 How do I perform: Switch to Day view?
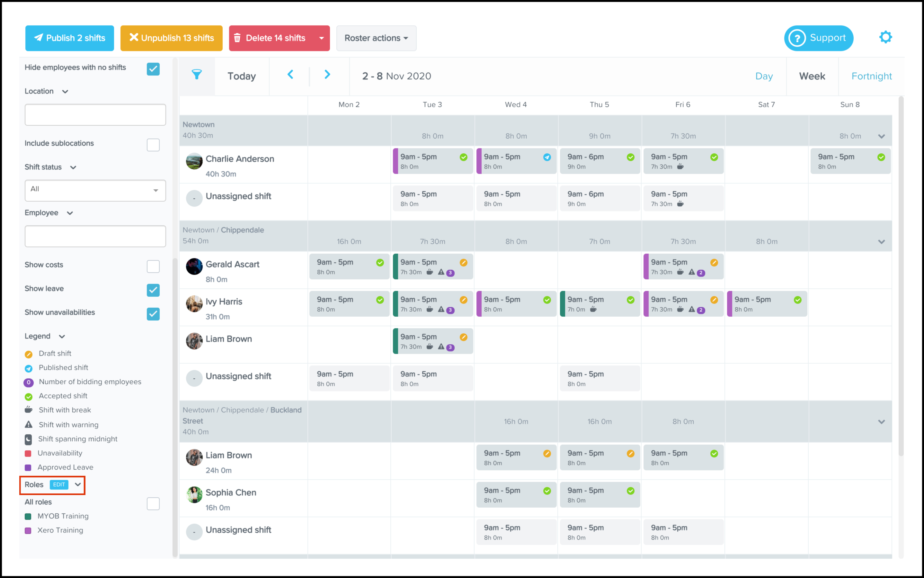[764, 77]
